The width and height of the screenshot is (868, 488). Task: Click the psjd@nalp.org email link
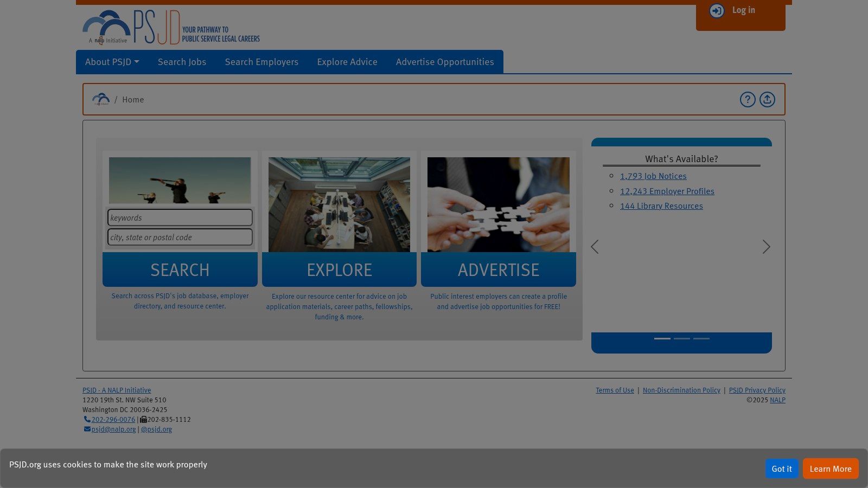(114, 429)
